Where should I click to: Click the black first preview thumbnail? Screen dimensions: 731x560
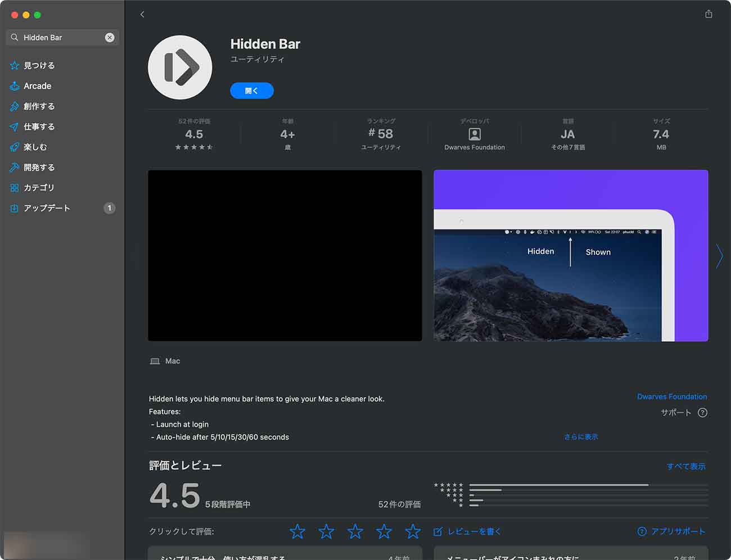click(x=285, y=255)
